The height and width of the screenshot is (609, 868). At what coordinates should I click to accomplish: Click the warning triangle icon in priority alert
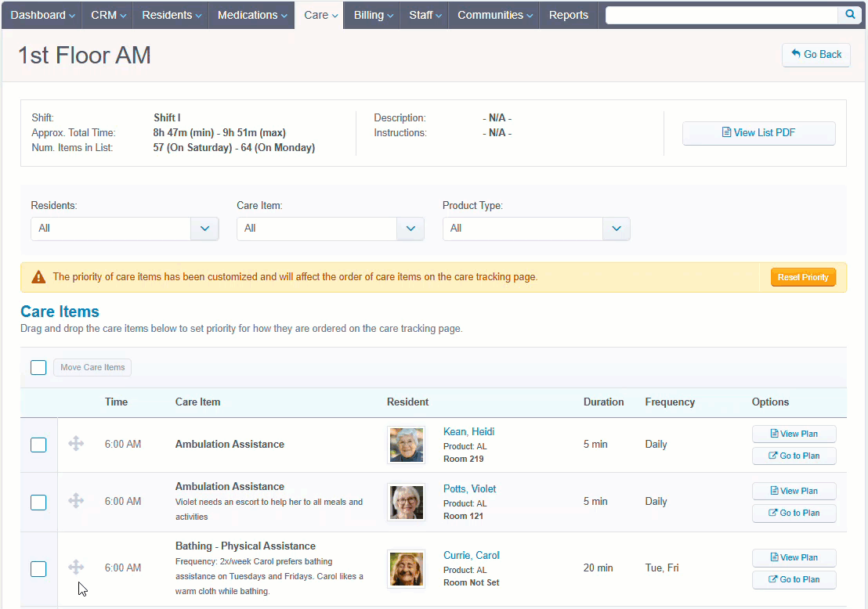coord(38,277)
